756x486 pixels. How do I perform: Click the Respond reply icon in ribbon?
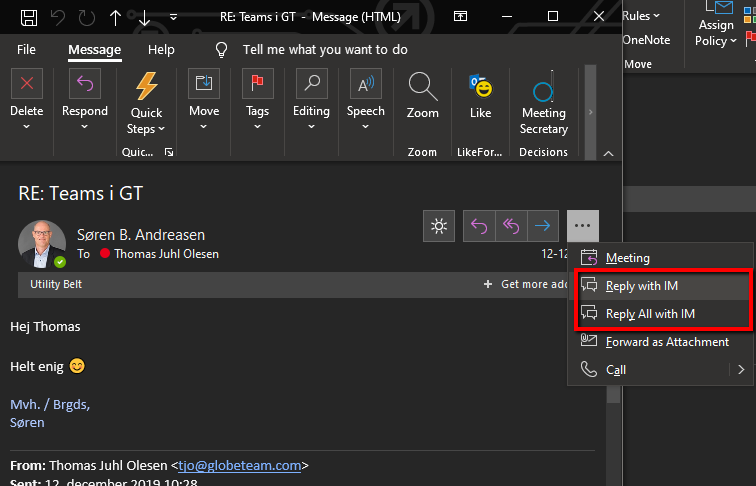click(x=85, y=83)
